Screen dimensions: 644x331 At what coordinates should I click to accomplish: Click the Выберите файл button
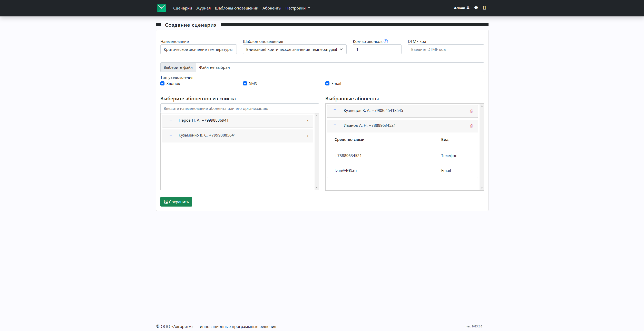pos(178,67)
